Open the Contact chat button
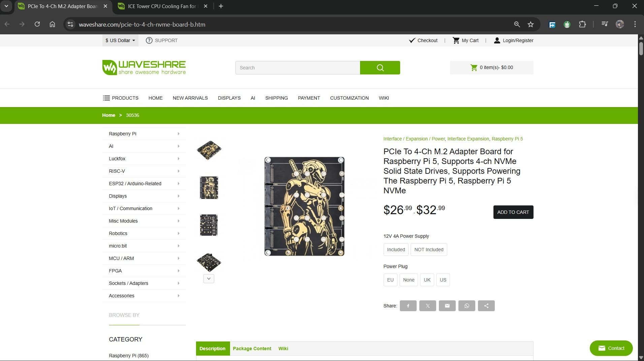This screenshot has height=361, width=644. [611, 348]
